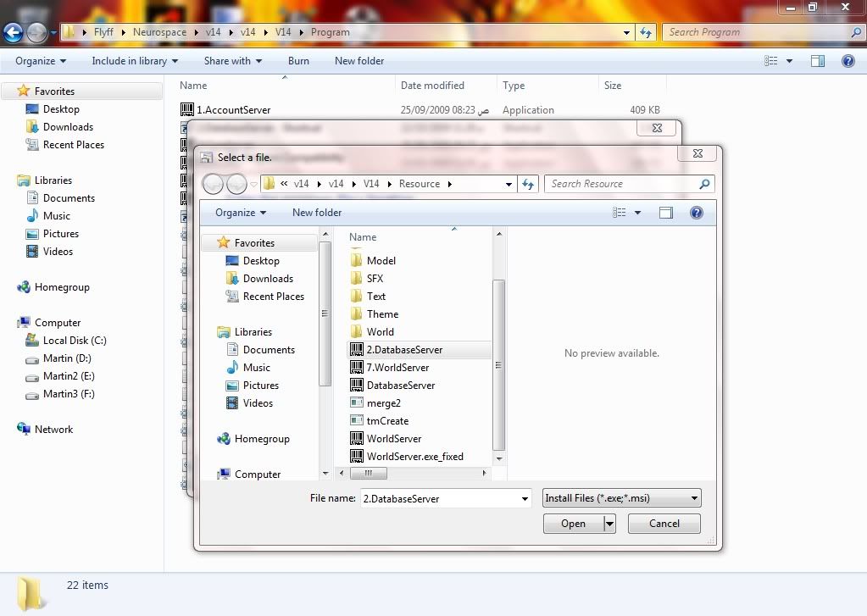
Task: Select the WorldServer.exe_fixed file
Action: [414, 457]
